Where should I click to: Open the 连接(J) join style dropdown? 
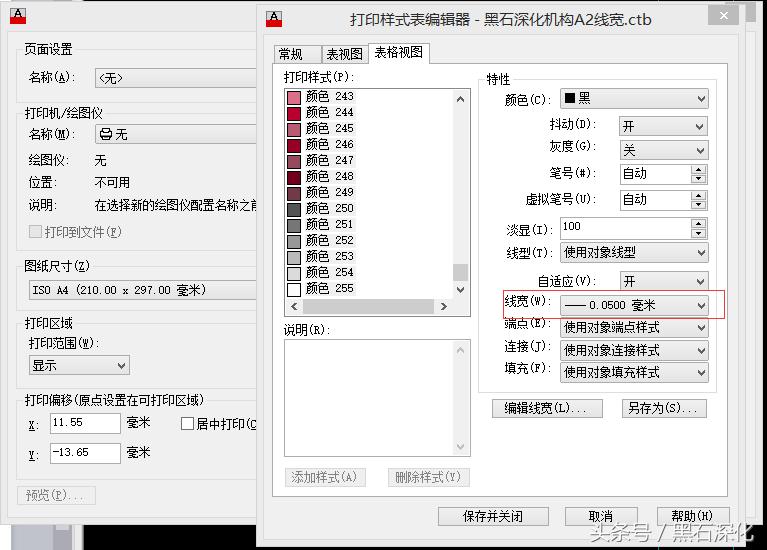(x=634, y=350)
